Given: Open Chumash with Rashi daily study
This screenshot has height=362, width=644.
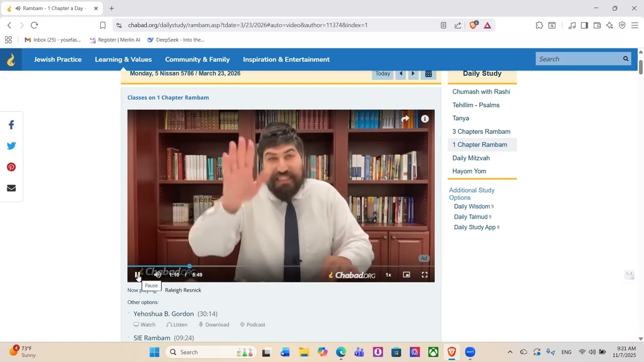Looking at the screenshot, I should point(481,92).
